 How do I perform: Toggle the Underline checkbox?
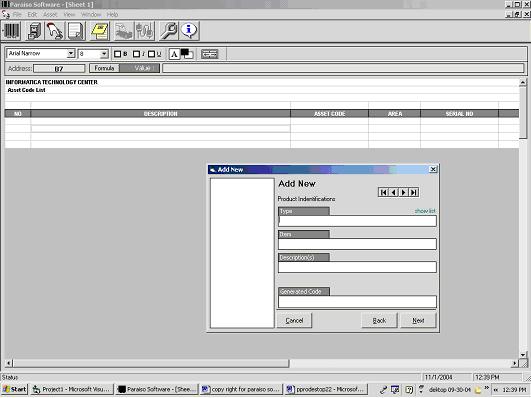(x=151, y=54)
